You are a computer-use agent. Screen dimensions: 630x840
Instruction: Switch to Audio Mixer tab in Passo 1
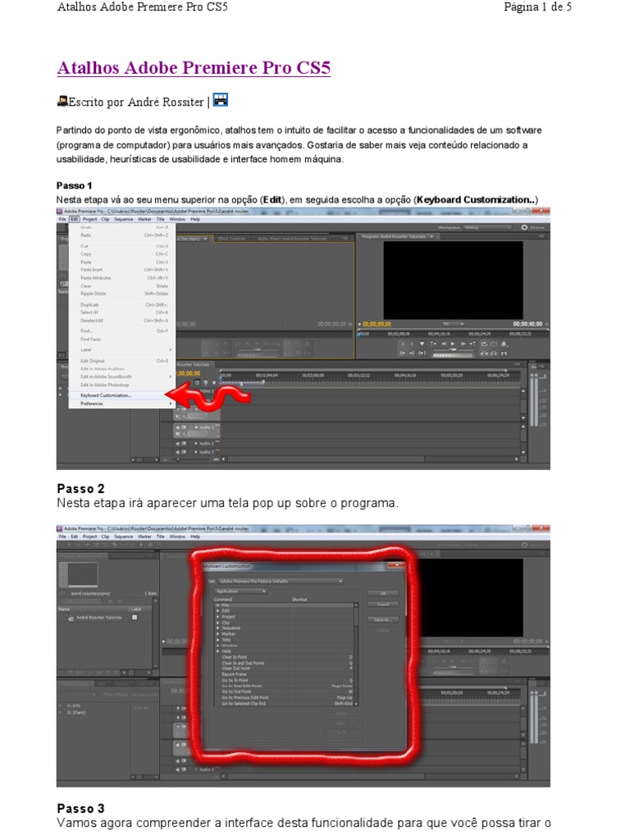292,239
